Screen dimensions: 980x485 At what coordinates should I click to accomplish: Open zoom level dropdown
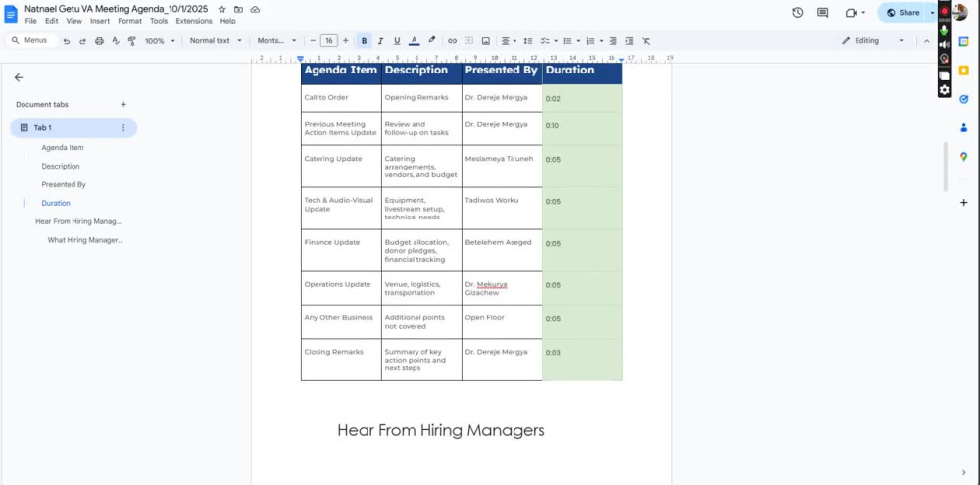pos(160,41)
